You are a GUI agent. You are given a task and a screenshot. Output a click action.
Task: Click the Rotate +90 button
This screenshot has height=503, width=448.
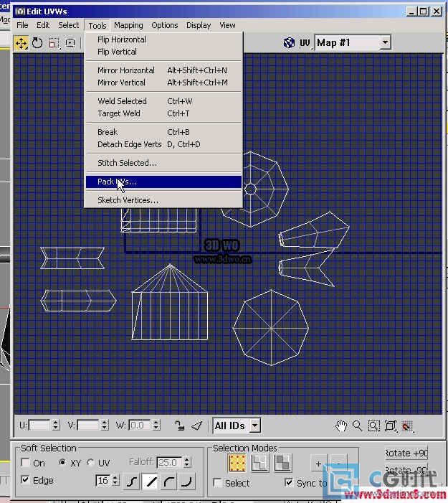(406, 453)
